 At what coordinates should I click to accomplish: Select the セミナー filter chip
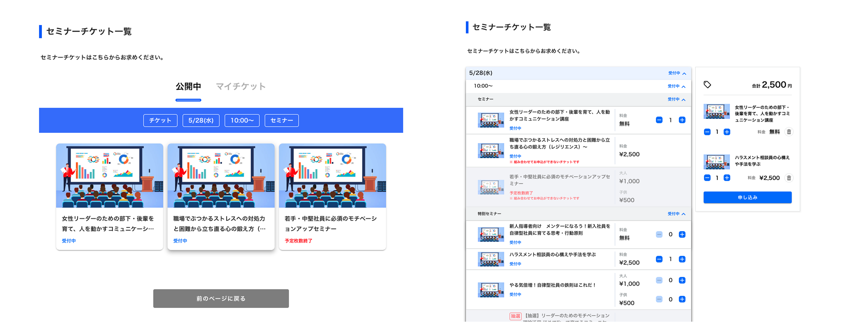click(x=282, y=120)
